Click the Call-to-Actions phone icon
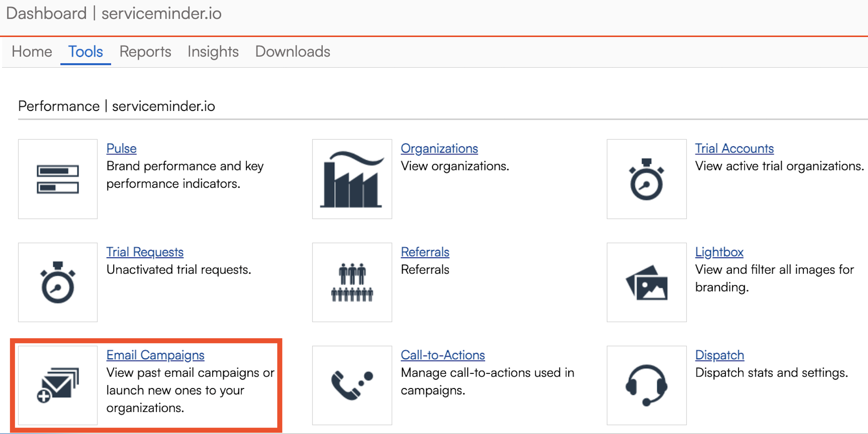This screenshot has height=434, width=868. pyautogui.click(x=352, y=385)
